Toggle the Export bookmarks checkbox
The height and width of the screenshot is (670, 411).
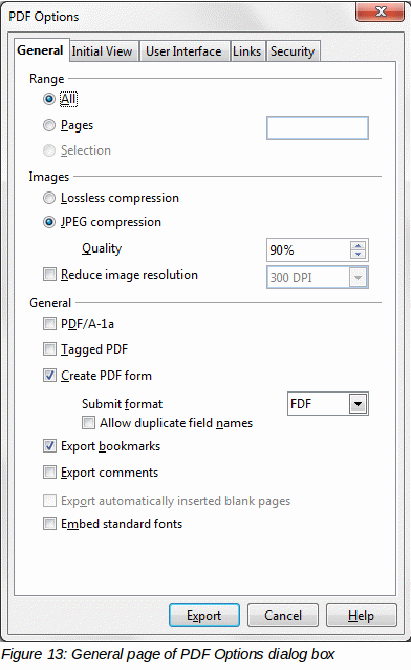[50, 446]
